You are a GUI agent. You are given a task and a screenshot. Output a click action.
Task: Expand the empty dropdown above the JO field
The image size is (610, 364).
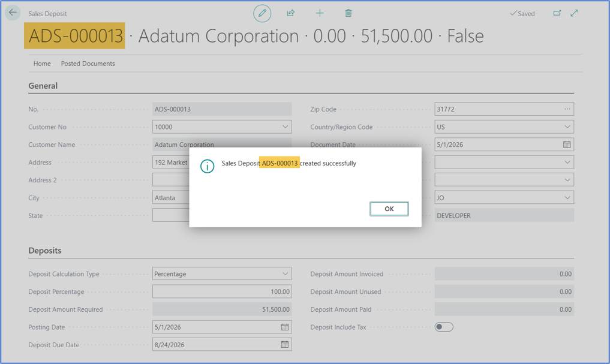pos(567,180)
